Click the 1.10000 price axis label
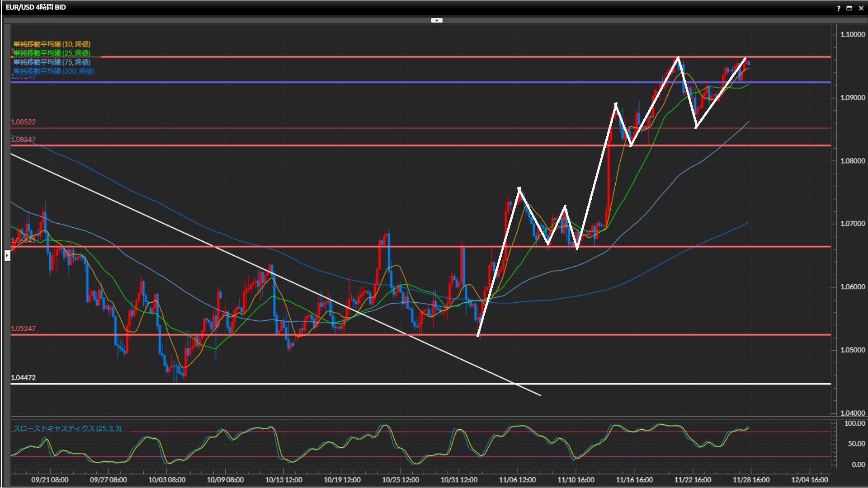Screen dimensions: 868x488 coord(852,34)
